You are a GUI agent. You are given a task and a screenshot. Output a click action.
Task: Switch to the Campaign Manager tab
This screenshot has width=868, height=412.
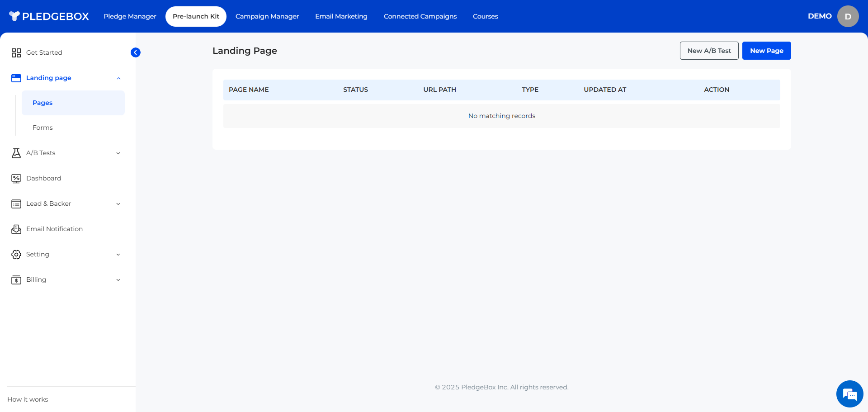click(267, 16)
